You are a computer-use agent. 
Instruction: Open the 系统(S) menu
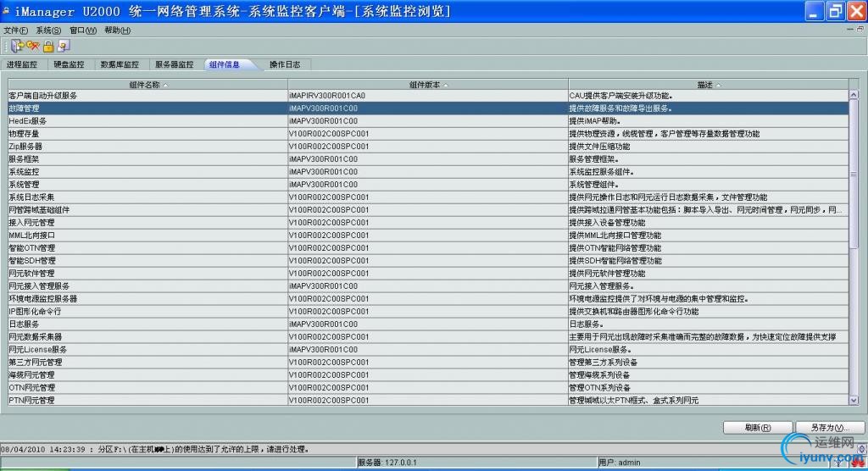[x=48, y=30]
